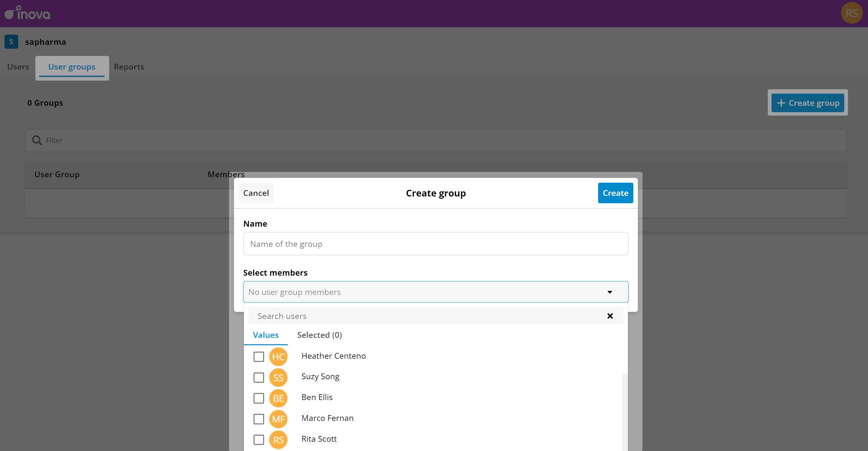The image size is (868, 451).
Task: Click the Filter magnifier icon
Action: 37,140
